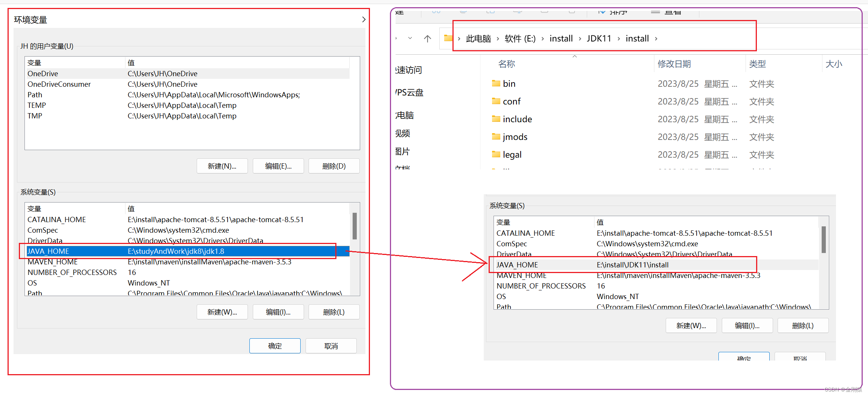The image size is (868, 396).
Task: Select the TEMP user variable row
Action: click(x=188, y=105)
